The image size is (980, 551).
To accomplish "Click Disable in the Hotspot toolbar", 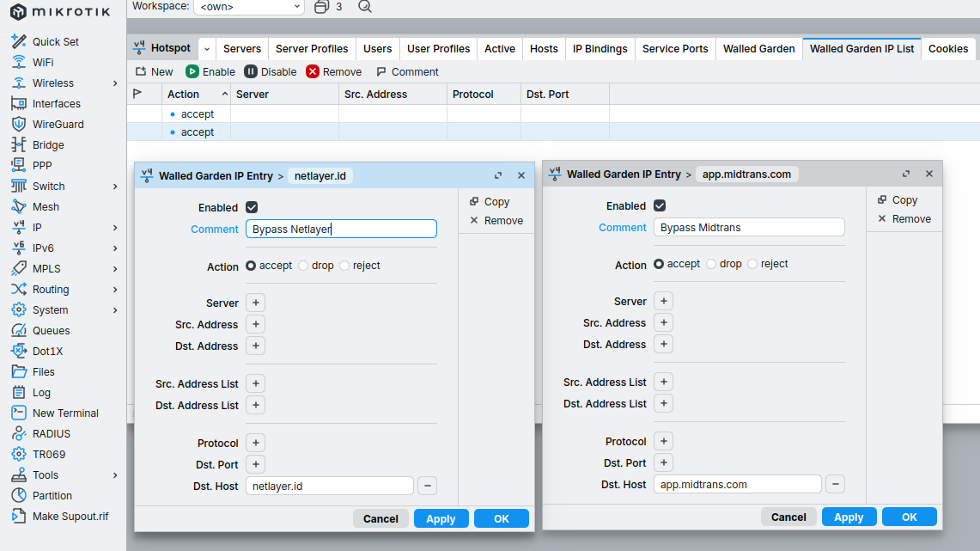I will coord(271,72).
